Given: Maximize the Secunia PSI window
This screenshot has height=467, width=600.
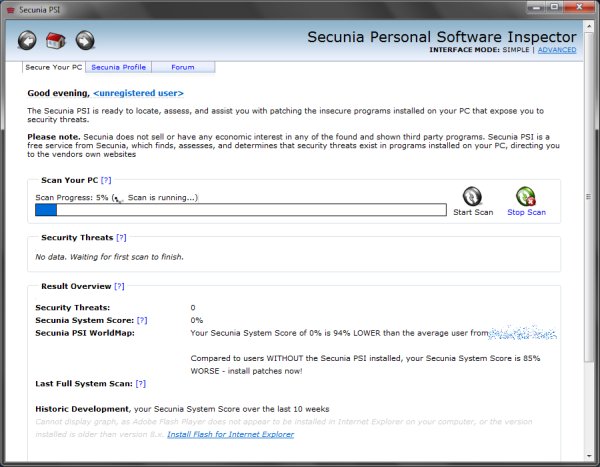Looking at the screenshot, I should 554,7.
